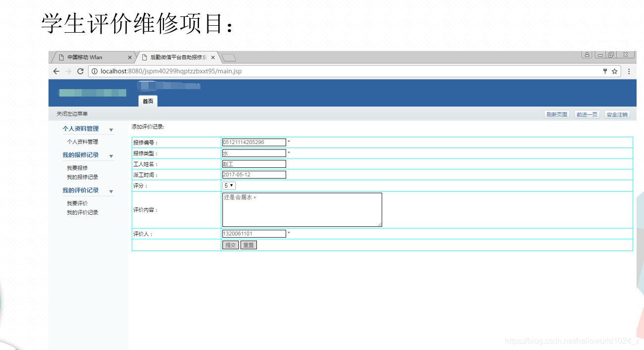Click 报修编号 label
644x350 pixels.
click(146, 143)
